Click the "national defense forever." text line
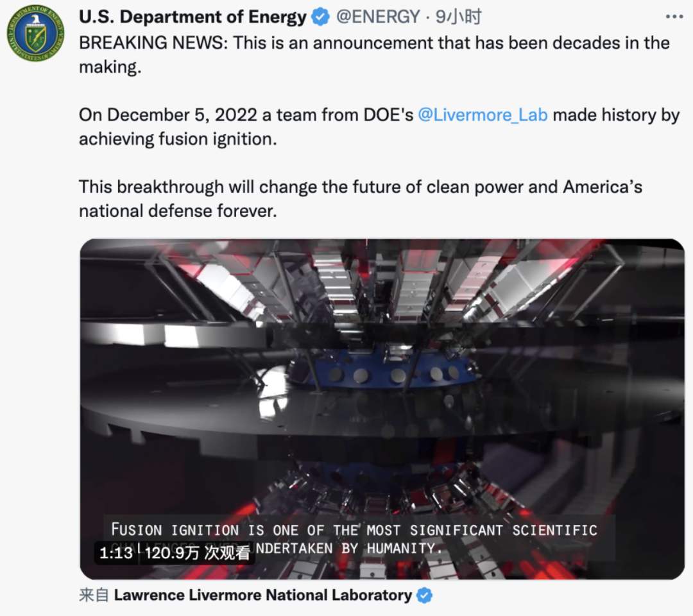Screen dimensions: 693x616 (x=178, y=210)
